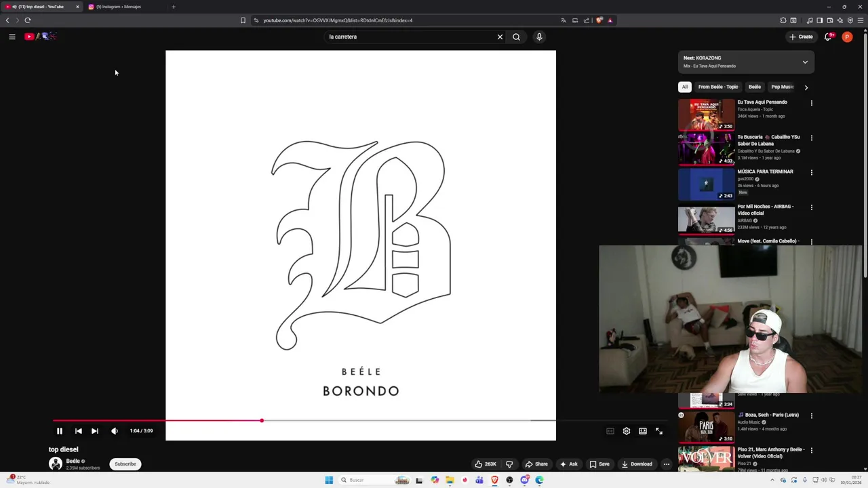Switch to theater mode view
868x488 pixels.
tap(643, 431)
